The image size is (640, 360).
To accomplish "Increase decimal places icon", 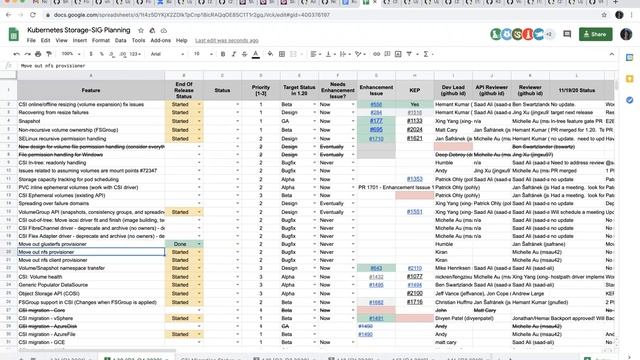I will pos(122,54).
